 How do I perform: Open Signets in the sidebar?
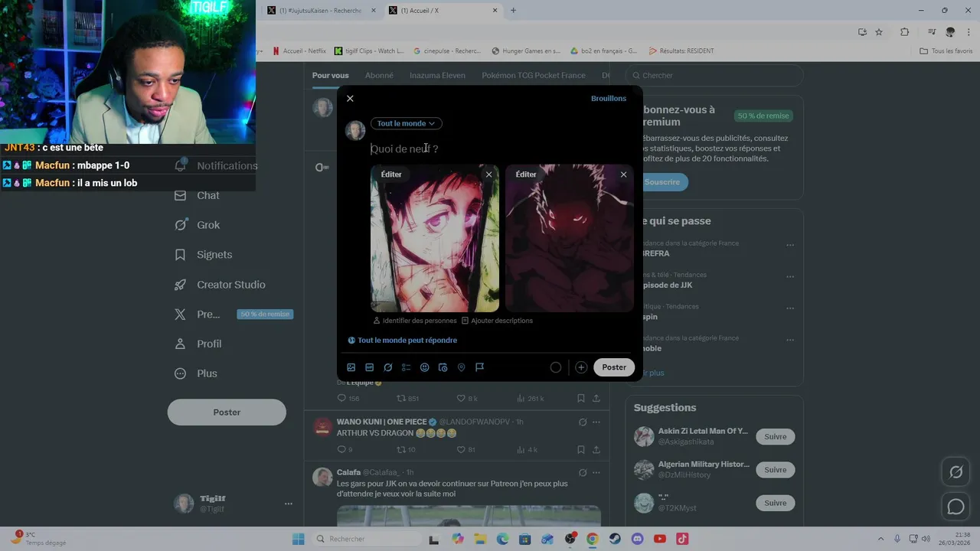(x=203, y=255)
